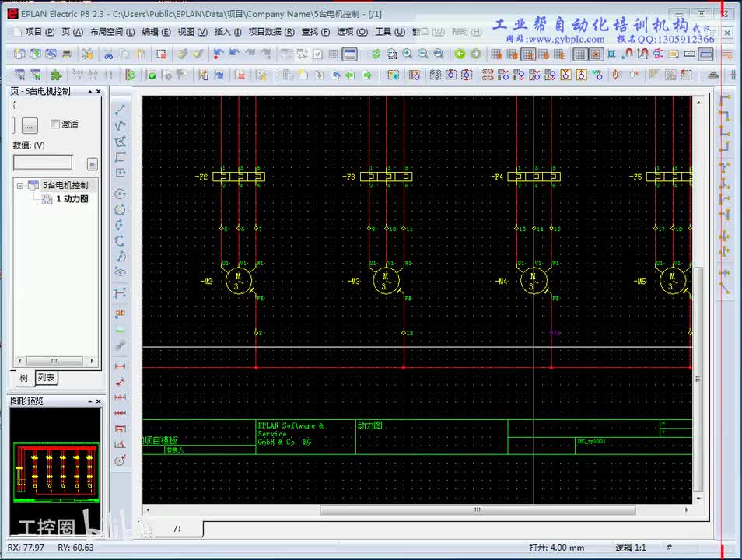742x560 pixels.
Task: Click the canvas scroll-up arrow
Action: pos(698,102)
